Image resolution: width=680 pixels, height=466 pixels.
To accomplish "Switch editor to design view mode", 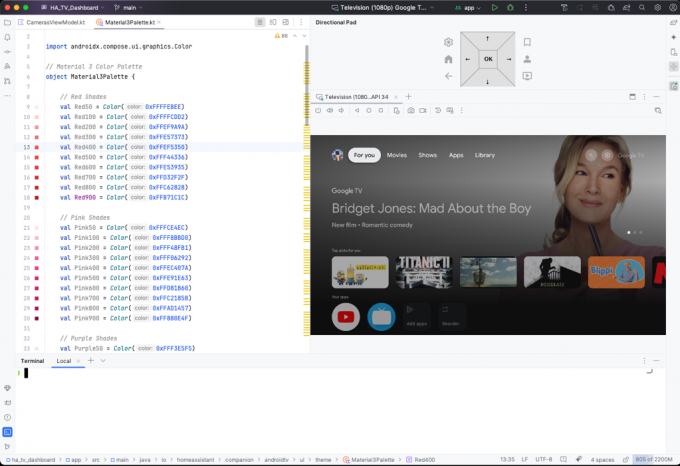I will (285, 22).
